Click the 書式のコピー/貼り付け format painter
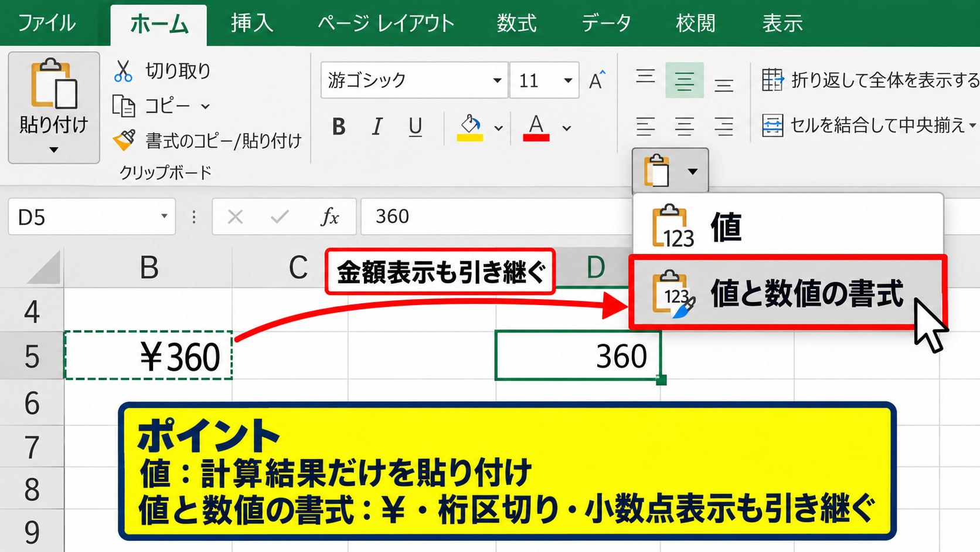Screen dimensions: 980x552 pyautogui.click(x=207, y=141)
